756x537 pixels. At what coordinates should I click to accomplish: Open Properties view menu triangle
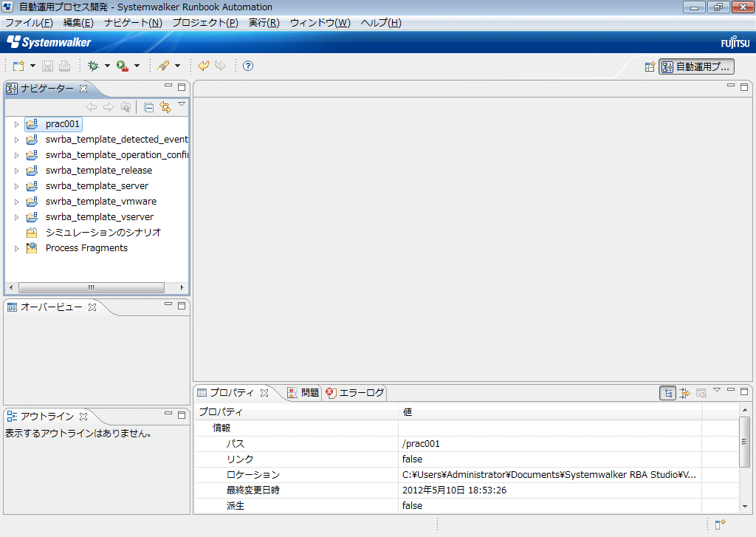tap(717, 390)
